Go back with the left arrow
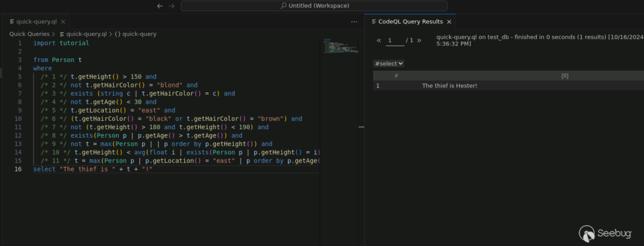644x246 pixels. click(160, 6)
